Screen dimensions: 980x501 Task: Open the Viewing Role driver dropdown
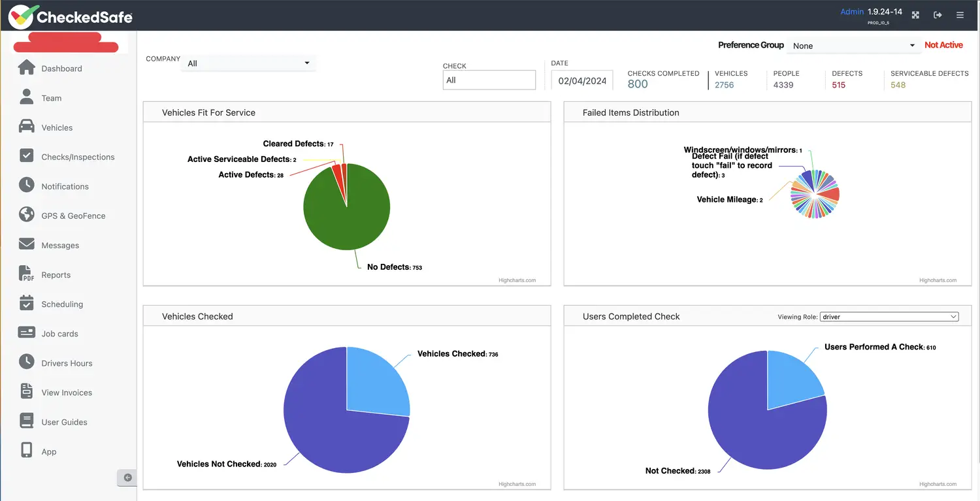click(x=889, y=317)
